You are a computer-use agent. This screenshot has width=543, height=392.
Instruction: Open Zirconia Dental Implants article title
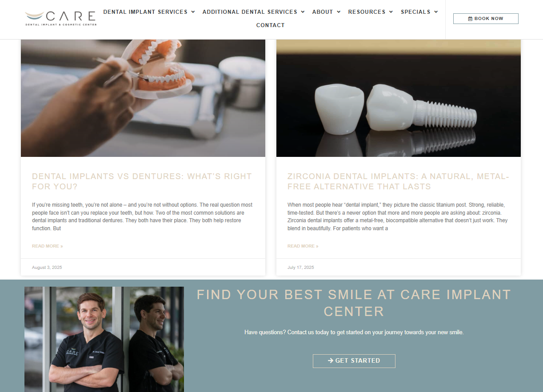click(x=398, y=181)
